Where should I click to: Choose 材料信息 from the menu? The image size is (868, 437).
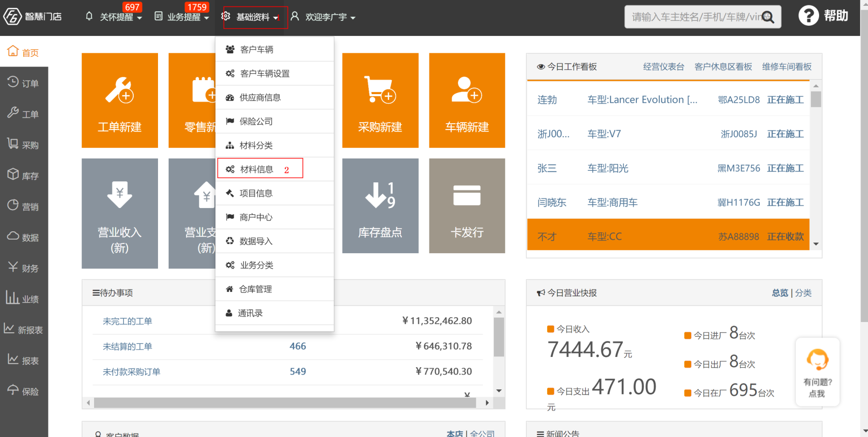pyautogui.click(x=274, y=169)
